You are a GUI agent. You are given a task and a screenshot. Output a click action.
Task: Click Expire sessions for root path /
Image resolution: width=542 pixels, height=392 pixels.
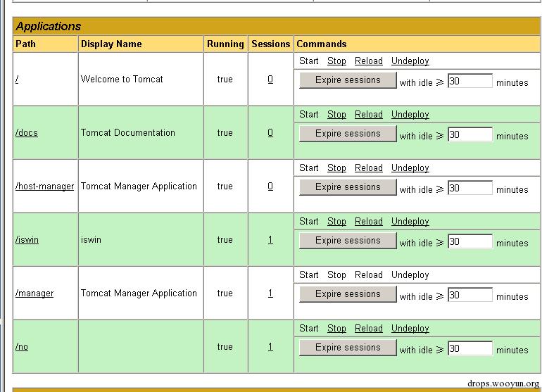coord(348,80)
